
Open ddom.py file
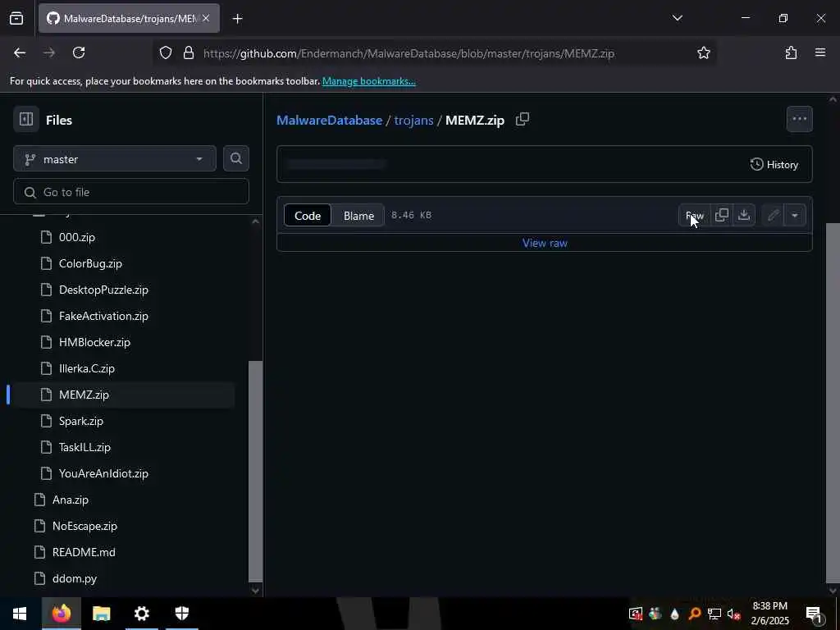pyautogui.click(x=75, y=578)
